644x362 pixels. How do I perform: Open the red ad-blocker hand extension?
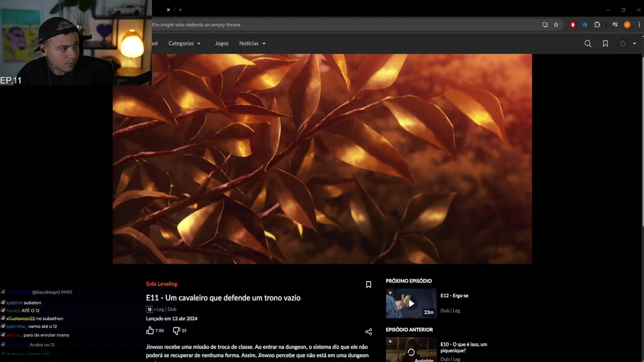tap(573, 25)
